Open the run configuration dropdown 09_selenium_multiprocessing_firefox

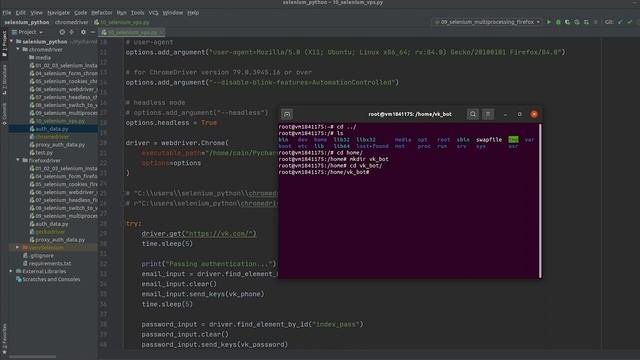(x=487, y=22)
